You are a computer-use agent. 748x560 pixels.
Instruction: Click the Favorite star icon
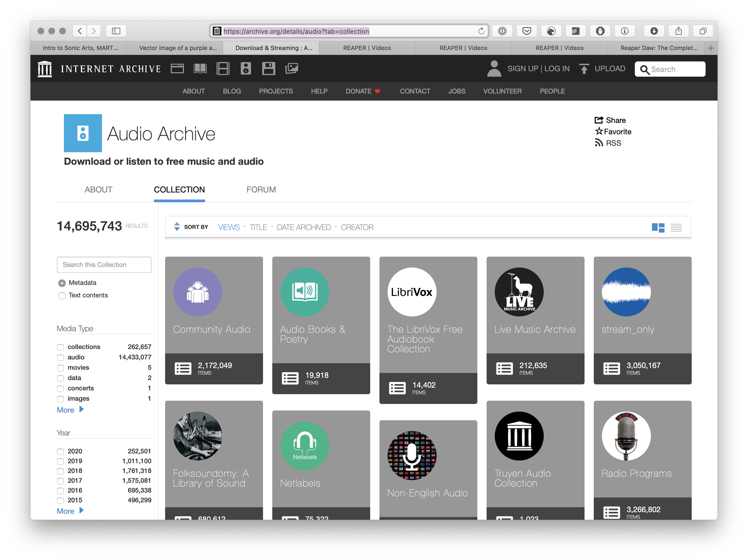pyautogui.click(x=599, y=131)
